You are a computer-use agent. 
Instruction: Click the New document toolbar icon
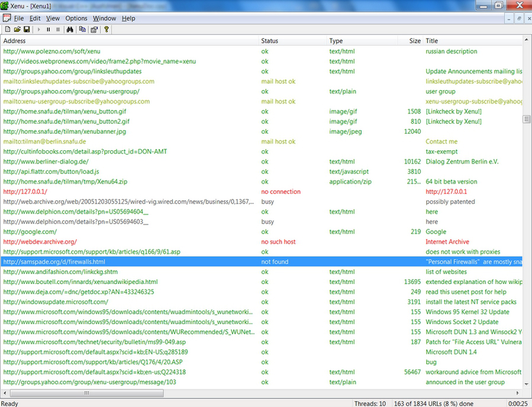8,30
